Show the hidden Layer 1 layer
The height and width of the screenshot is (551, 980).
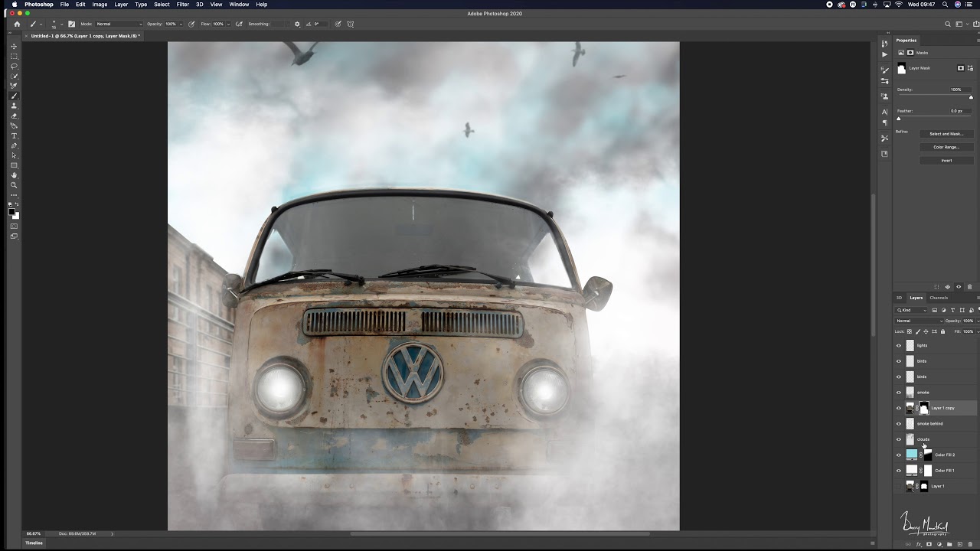(x=899, y=486)
